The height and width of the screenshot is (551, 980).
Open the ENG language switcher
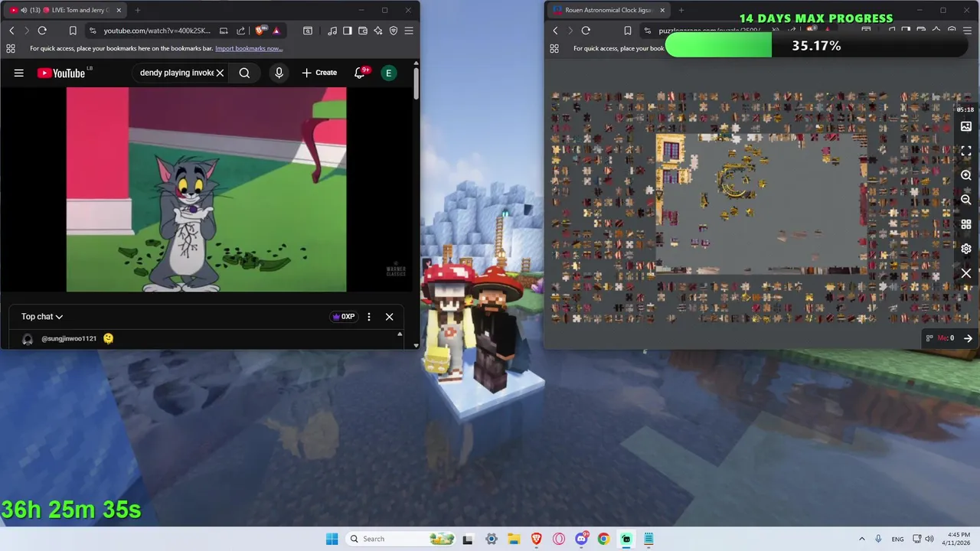897,539
